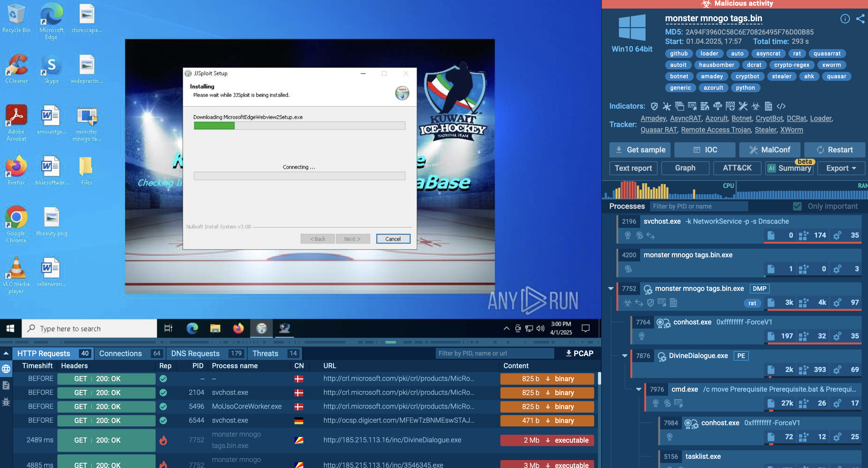Switch to DNS Requests tab

point(207,353)
